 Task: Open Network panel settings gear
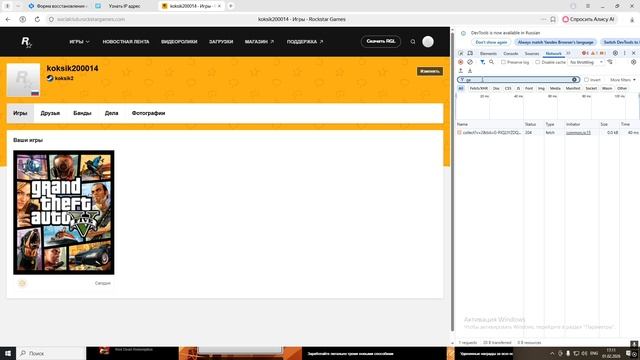[633, 62]
